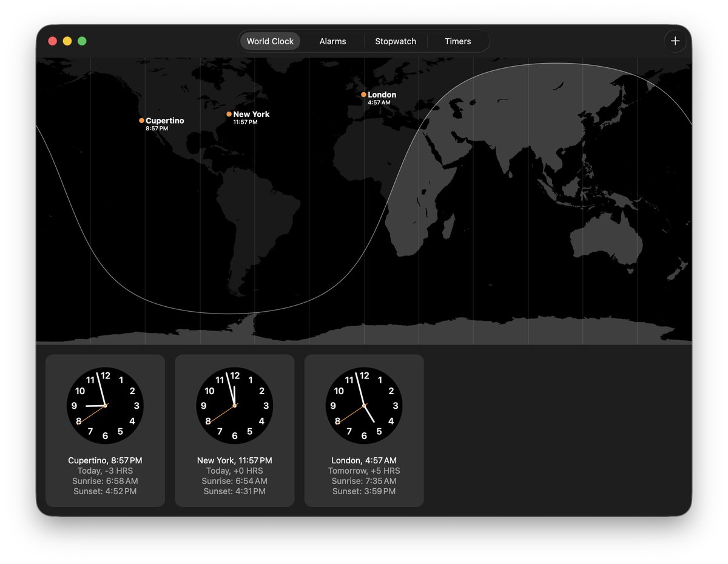
Task: Select the New York pin on the map
Action: click(229, 114)
